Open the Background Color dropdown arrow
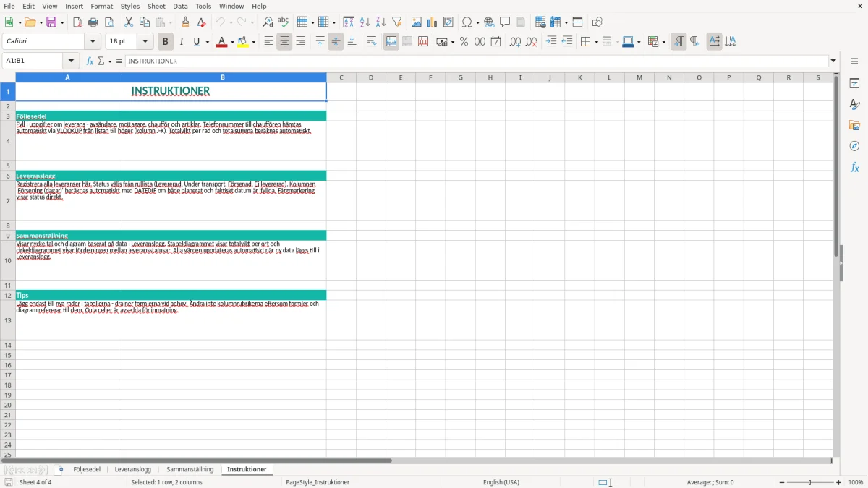 [253, 42]
